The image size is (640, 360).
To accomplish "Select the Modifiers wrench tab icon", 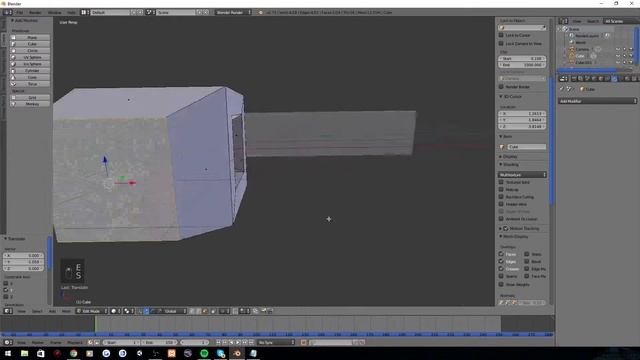I will tap(614, 79).
